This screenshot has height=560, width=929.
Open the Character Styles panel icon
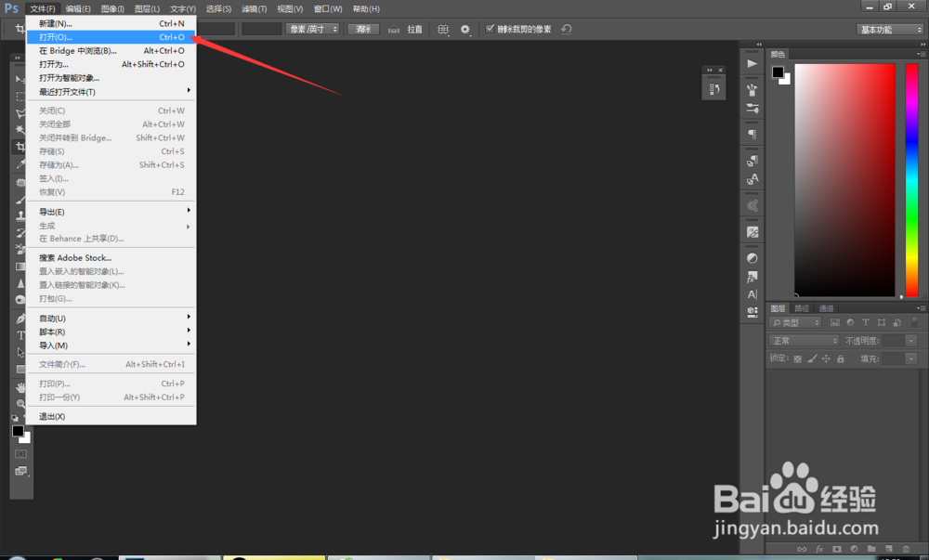(x=752, y=179)
